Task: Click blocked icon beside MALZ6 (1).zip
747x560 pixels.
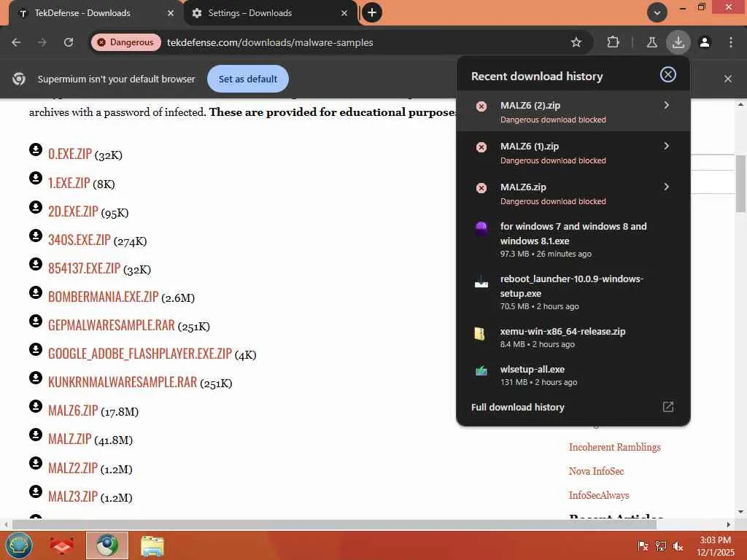Action: click(x=481, y=147)
